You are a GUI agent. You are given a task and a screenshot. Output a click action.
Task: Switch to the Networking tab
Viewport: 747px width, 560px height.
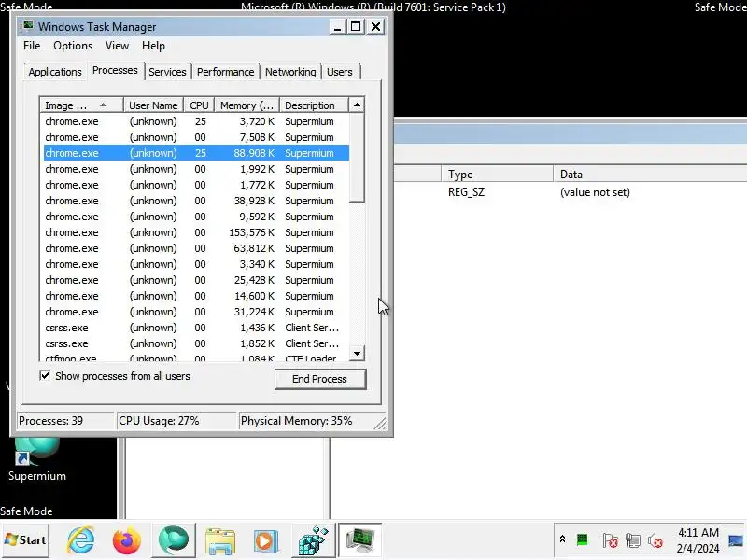point(290,72)
